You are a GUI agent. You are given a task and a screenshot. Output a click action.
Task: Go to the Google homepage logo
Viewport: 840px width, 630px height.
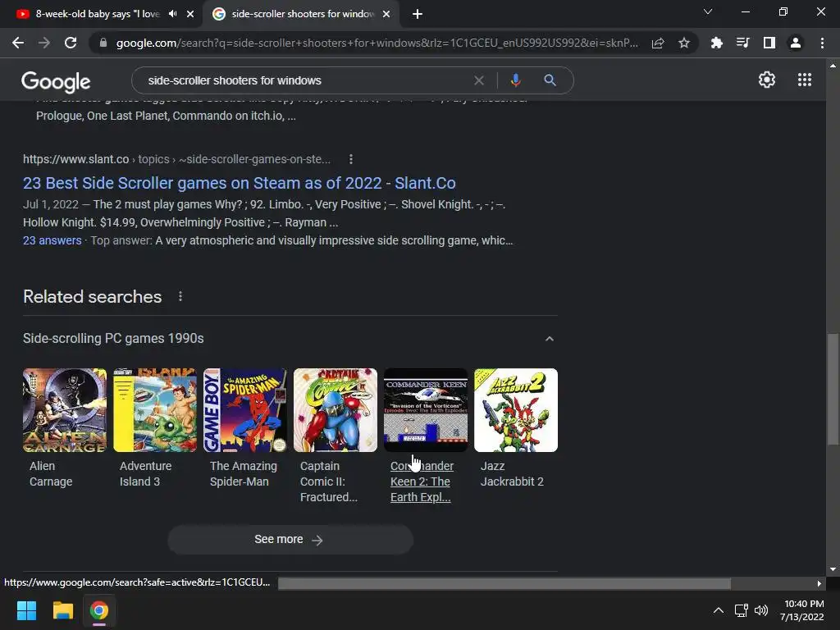pos(56,81)
